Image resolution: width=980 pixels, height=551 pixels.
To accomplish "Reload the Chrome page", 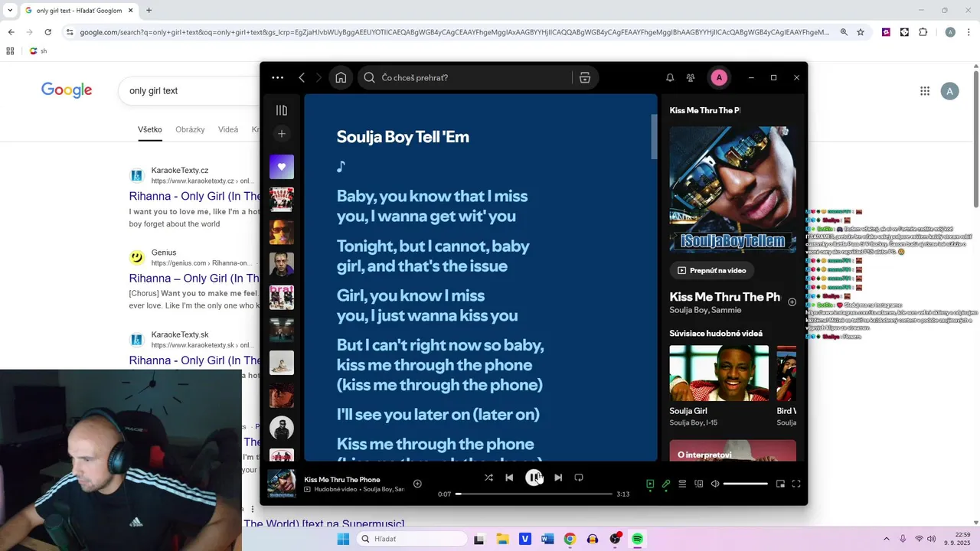I will click(47, 32).
